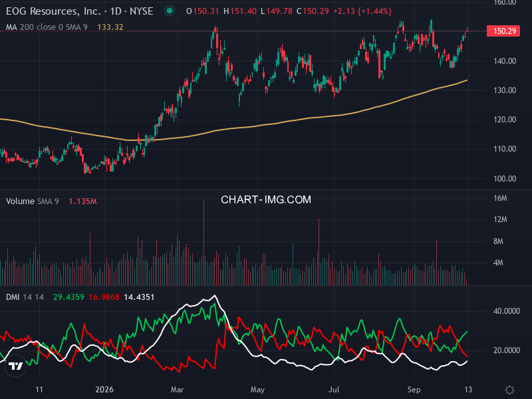Click the 13 date axis label
The height and width of the screenshot is (399, 532).
point(468,390)
